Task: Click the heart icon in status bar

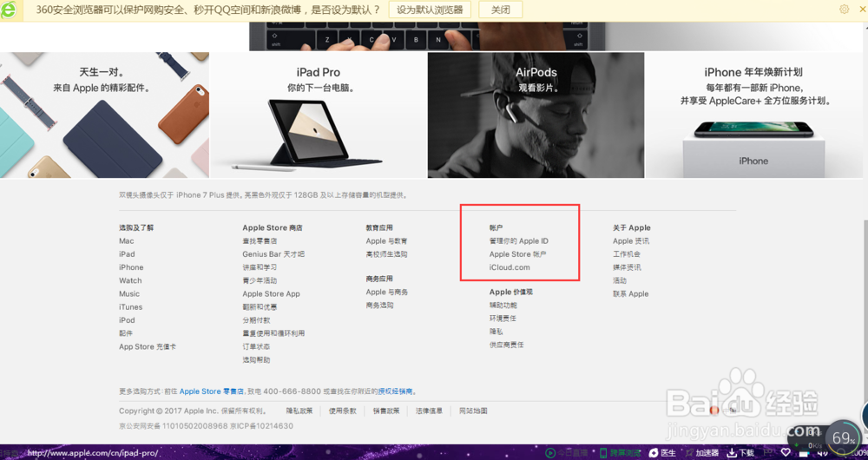Action: click(786, 453)
